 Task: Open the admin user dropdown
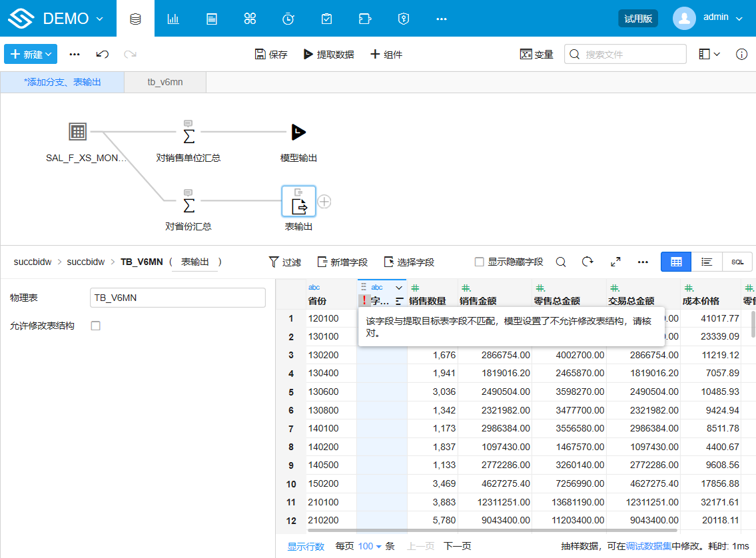[708, 18]
